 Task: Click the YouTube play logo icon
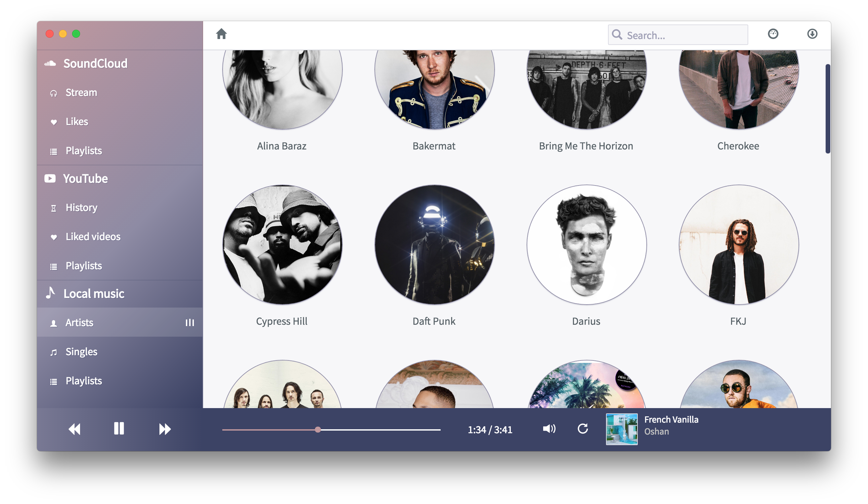click(50, 178)
